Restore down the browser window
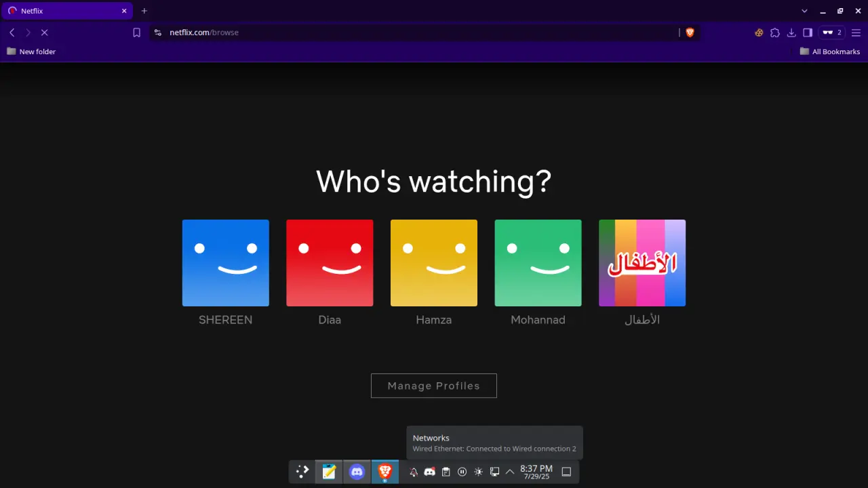 coord(840,11)
